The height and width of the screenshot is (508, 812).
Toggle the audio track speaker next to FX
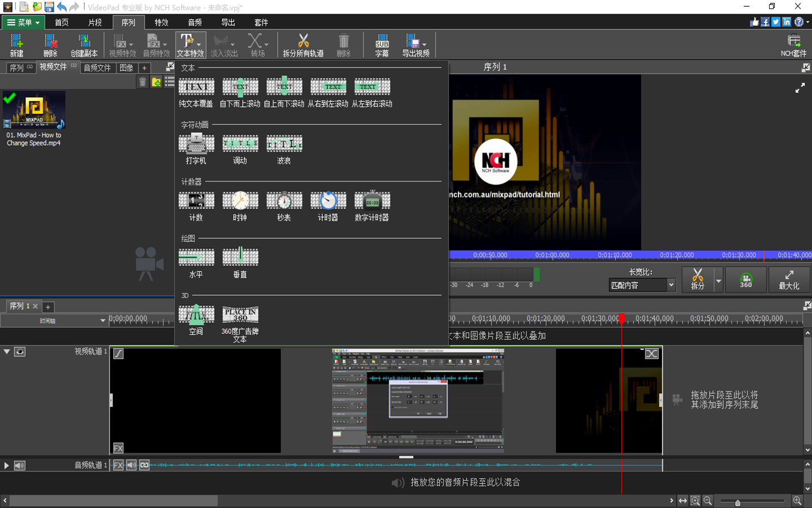tap(131, 465)
